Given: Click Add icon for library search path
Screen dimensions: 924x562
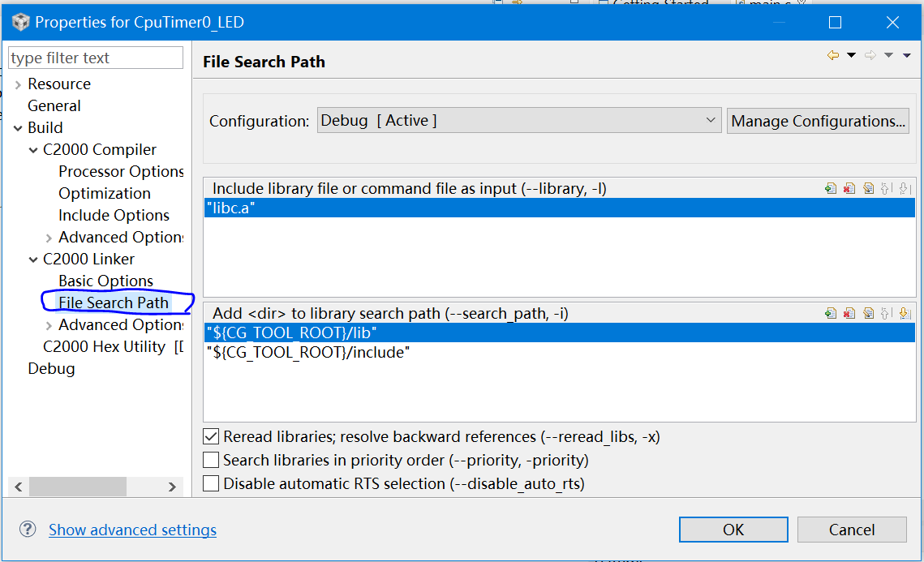Looking at the screenshot, I should (x=831, y=313).
